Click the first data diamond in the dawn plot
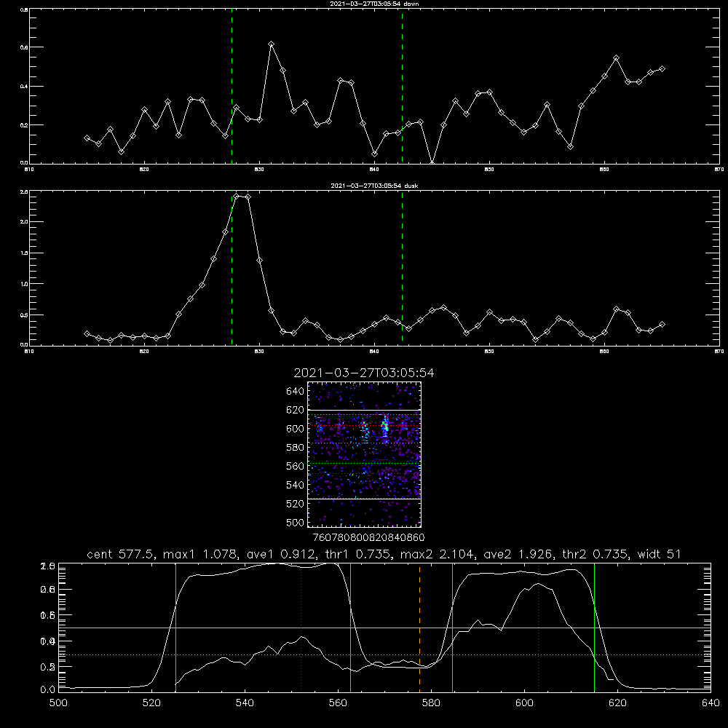The image size is (728, 728). point(87,138)
